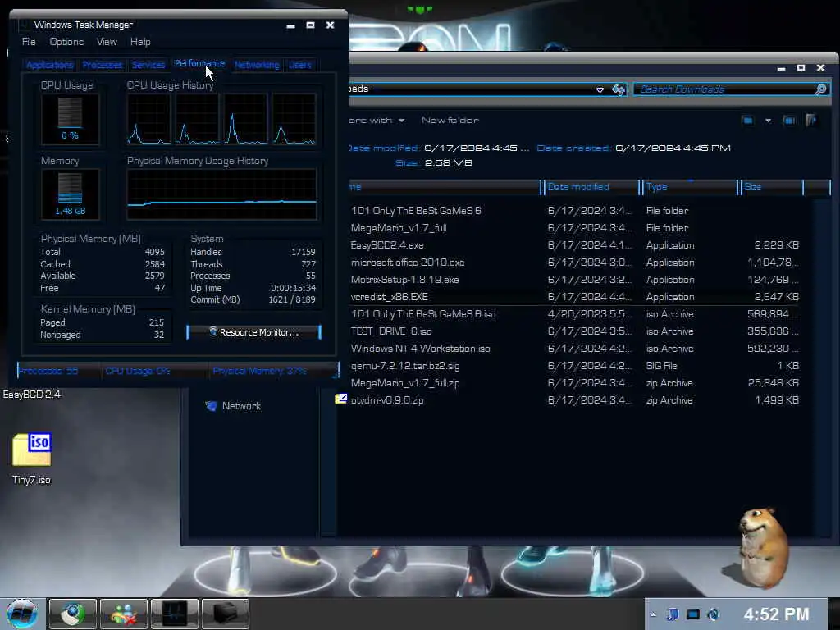Click the change view icon in Explorer
The image size is (840, 630).
pos(747,121)
